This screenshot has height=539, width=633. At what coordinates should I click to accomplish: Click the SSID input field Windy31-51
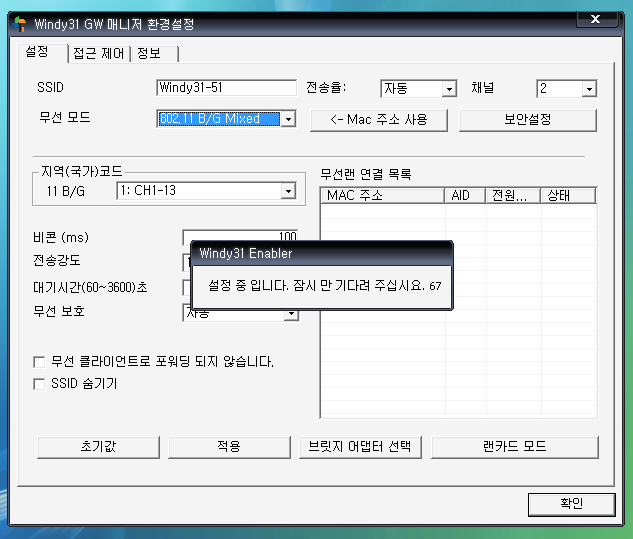click(226, 88)
